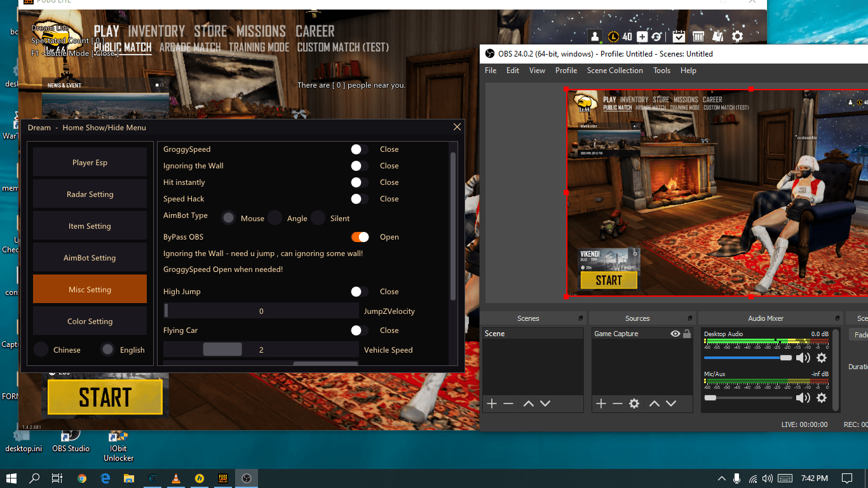Add L-Coins with the plus icon

click(x=642, y=37)
